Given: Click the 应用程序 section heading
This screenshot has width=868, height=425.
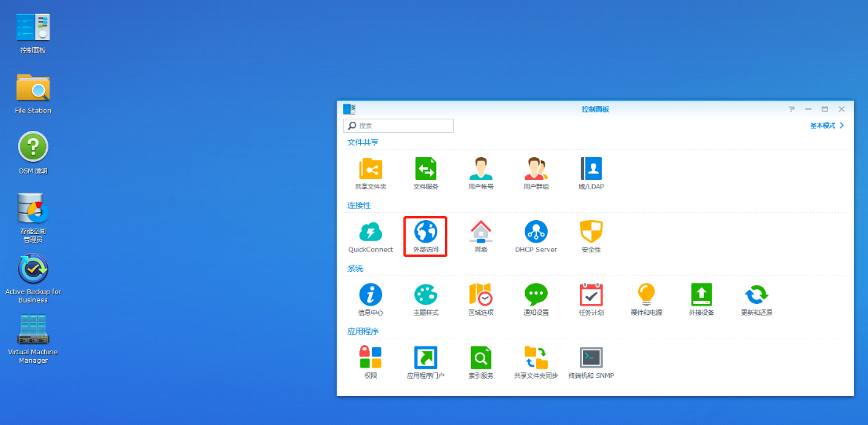Looking at the screenshot, I should point(363,332).
